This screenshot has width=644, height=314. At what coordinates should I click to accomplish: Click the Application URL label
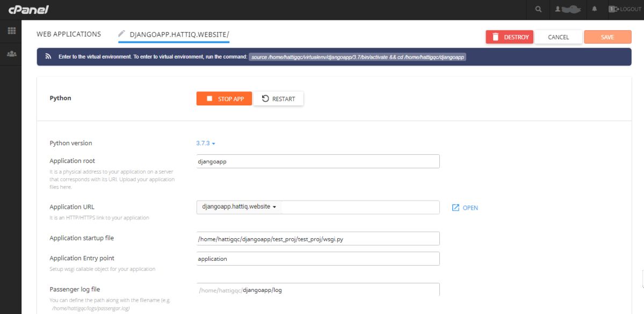click(72, 207)
